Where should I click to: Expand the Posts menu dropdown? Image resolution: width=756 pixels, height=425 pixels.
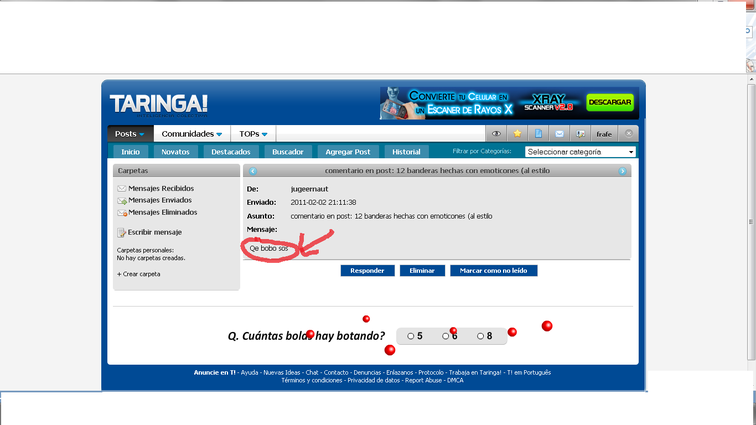[130, 134]
